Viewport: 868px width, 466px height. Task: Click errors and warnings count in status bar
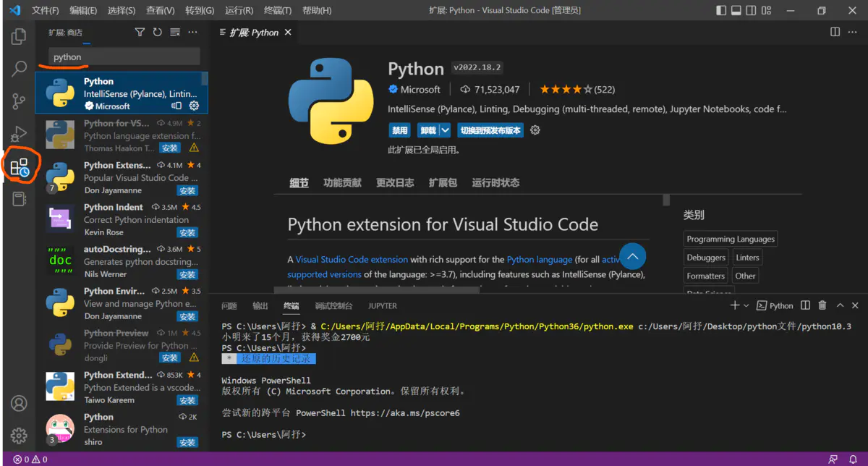(30, 459)
